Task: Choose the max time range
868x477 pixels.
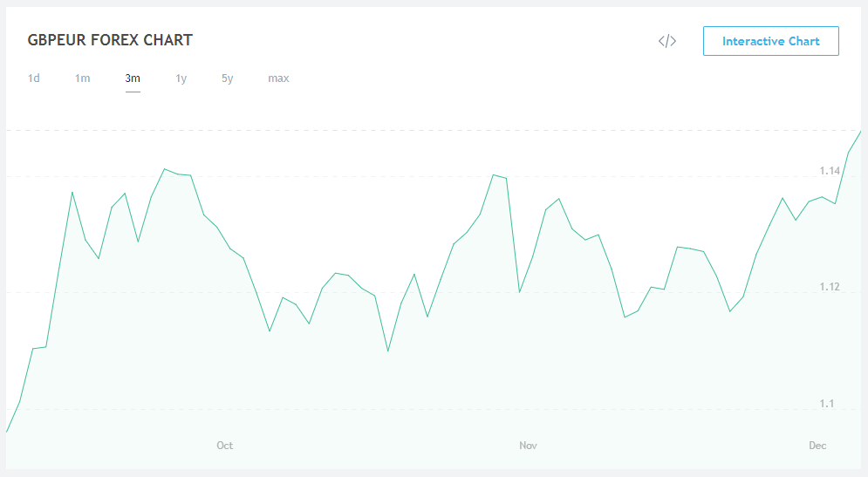Action: point(278,78)
